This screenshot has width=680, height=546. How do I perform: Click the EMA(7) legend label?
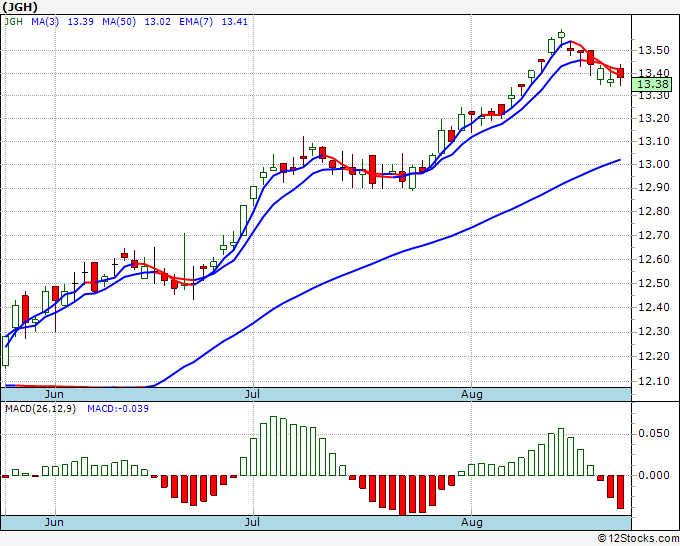[196, 22]
